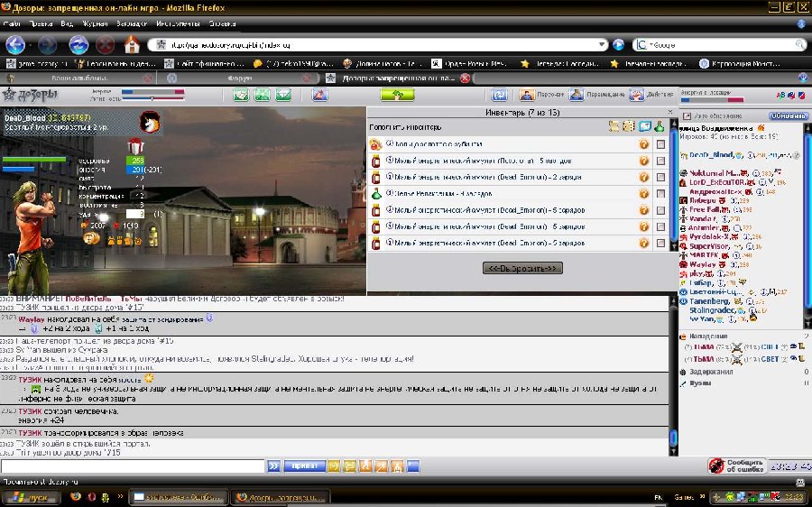Close the inventory panel with its X
This screenshot has height=507, width=812.
[670, 112]
